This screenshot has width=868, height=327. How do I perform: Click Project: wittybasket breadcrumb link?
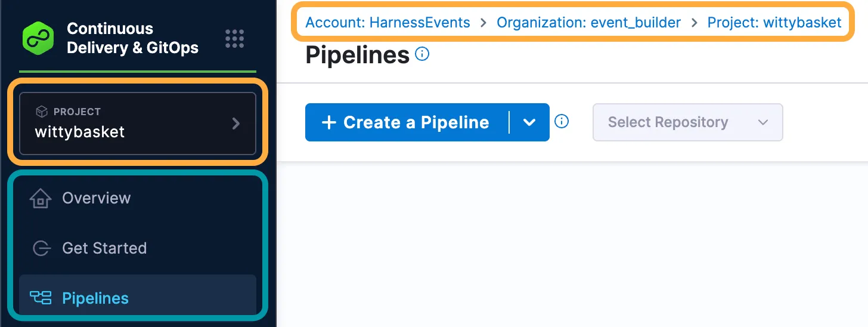(x=774, y=23)
